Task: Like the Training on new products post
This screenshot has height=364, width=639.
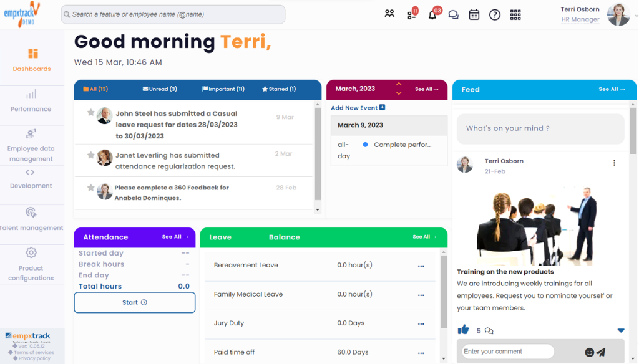Action: coord(463,330)
